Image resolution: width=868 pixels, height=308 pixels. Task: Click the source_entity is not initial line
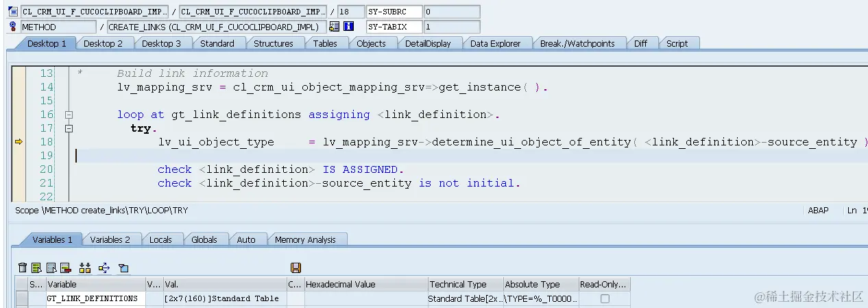pyautogui.click(x=339, y=183)
